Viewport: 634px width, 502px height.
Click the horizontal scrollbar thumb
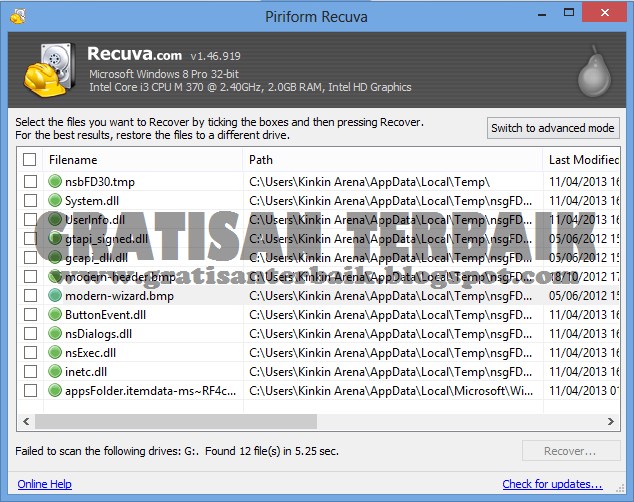(x=176, y=422)
